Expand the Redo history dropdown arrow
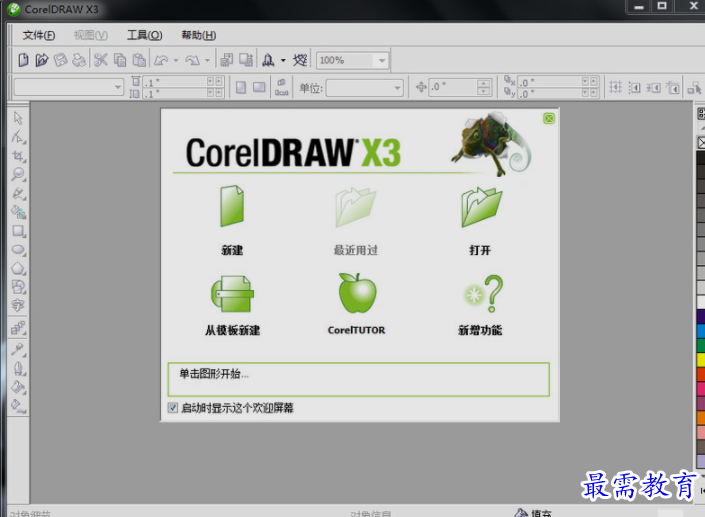Image resolution: width=705 pixels, height=517 pixels. (207, 60)
